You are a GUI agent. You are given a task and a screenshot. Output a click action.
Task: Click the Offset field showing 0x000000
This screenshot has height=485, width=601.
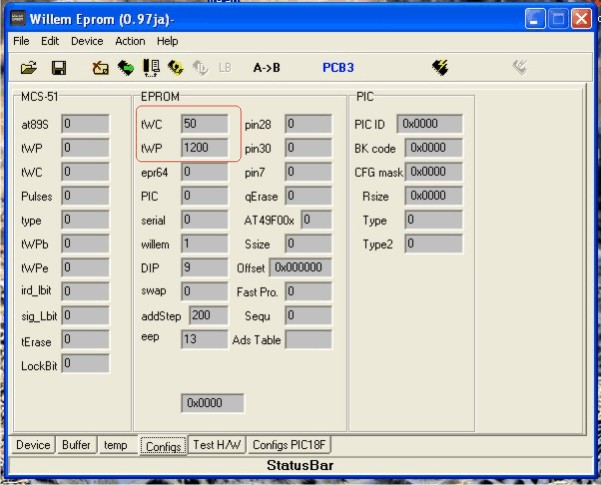(300, 267)
